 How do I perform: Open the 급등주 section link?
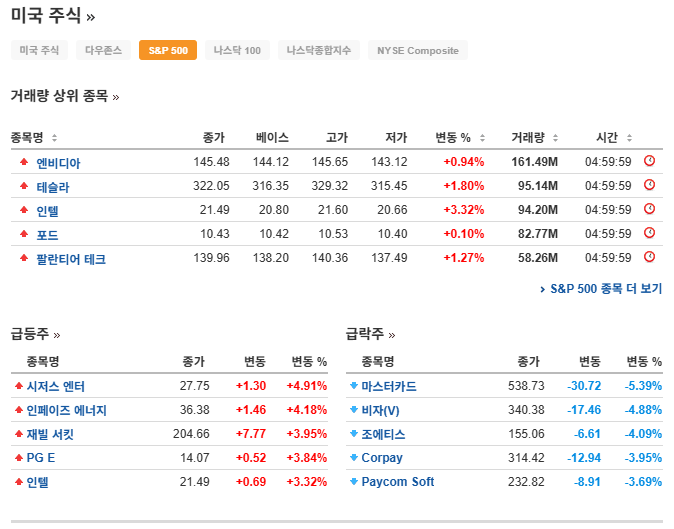point(35,334)
